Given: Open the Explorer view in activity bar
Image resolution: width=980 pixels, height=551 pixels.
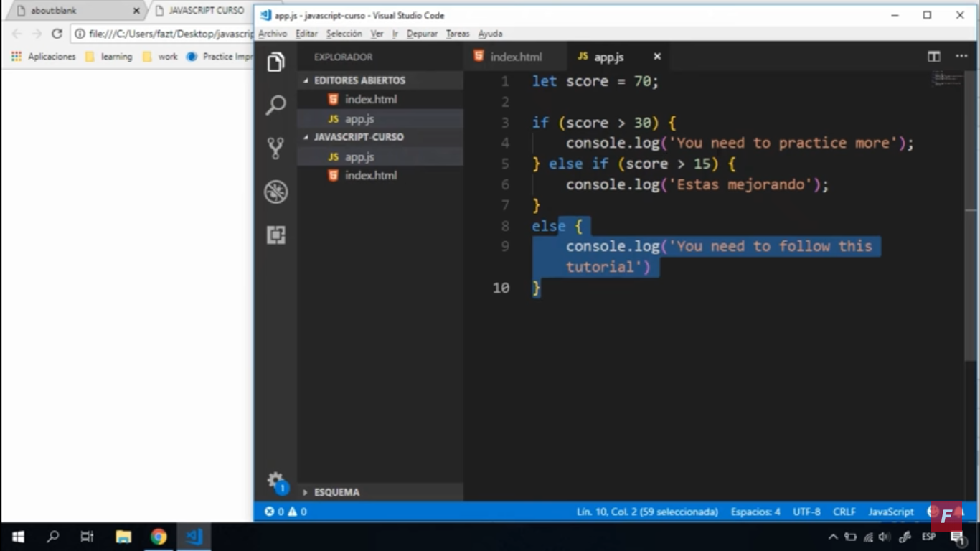Looking at the screenshot, I should click(x=275, y=62).
